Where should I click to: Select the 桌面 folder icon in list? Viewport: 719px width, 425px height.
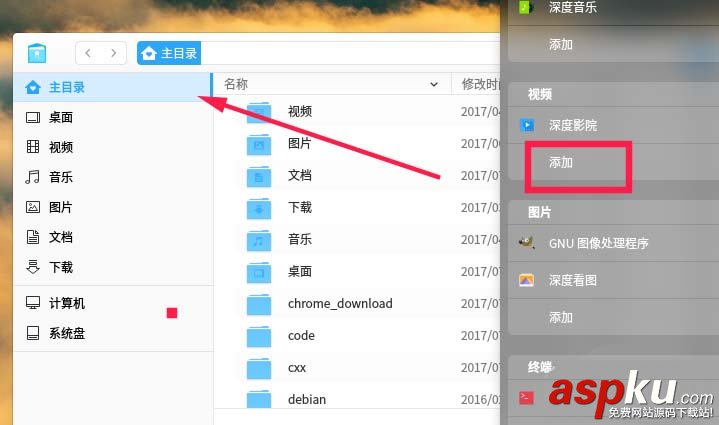pos(259,272)
